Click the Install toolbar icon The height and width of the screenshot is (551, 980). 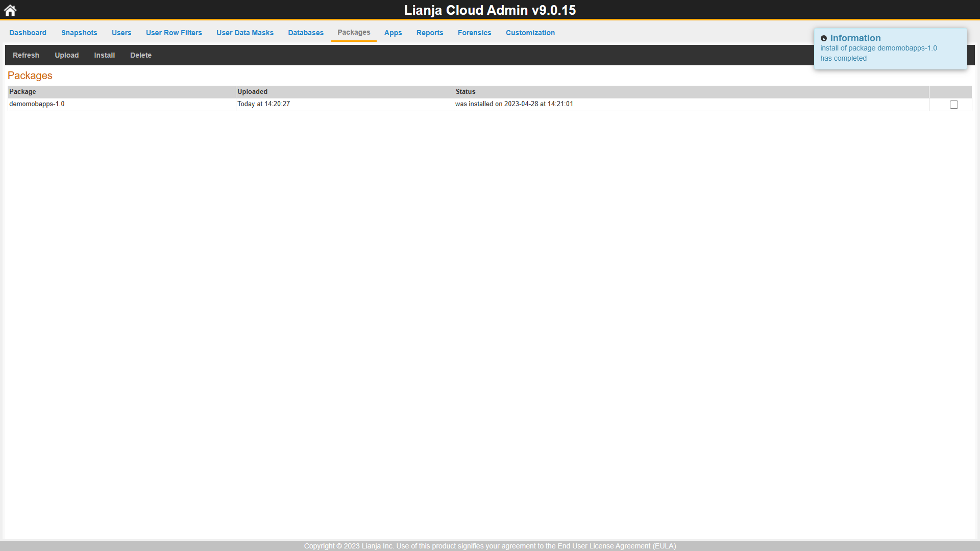tap(104, 55)
